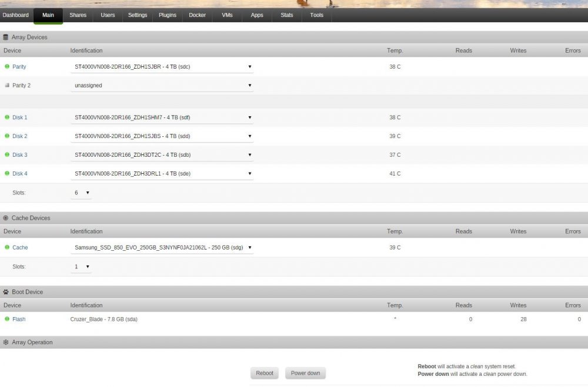
Task: Click the Reboot button
Action: coord(265,373)
